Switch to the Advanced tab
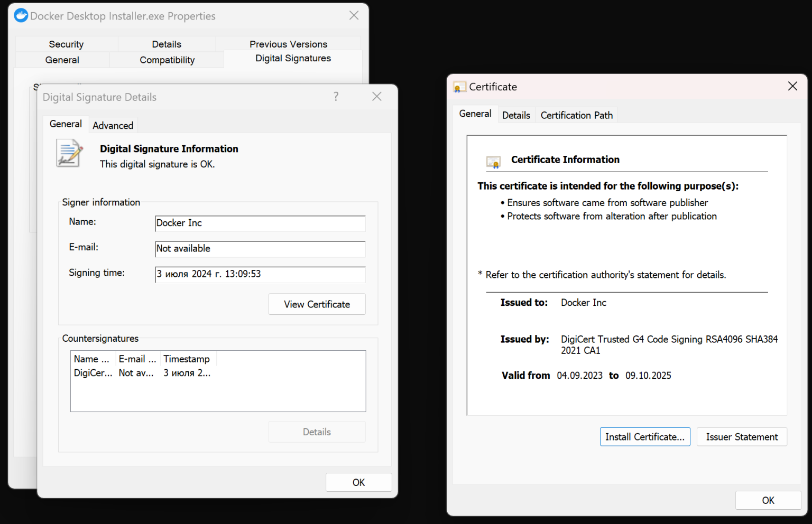This screenshot has height=524, width=812. pyautogui.click(x=113, y=125)
